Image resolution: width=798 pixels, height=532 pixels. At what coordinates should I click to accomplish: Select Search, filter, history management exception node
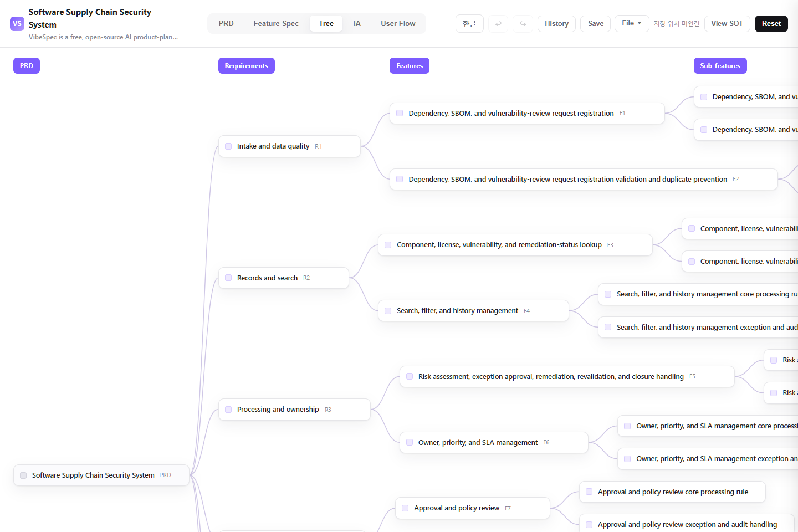(x=698, y=328)
